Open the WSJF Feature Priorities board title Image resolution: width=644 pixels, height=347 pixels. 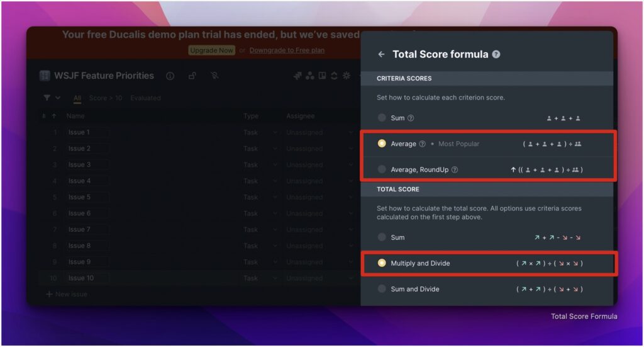(104, 76)
